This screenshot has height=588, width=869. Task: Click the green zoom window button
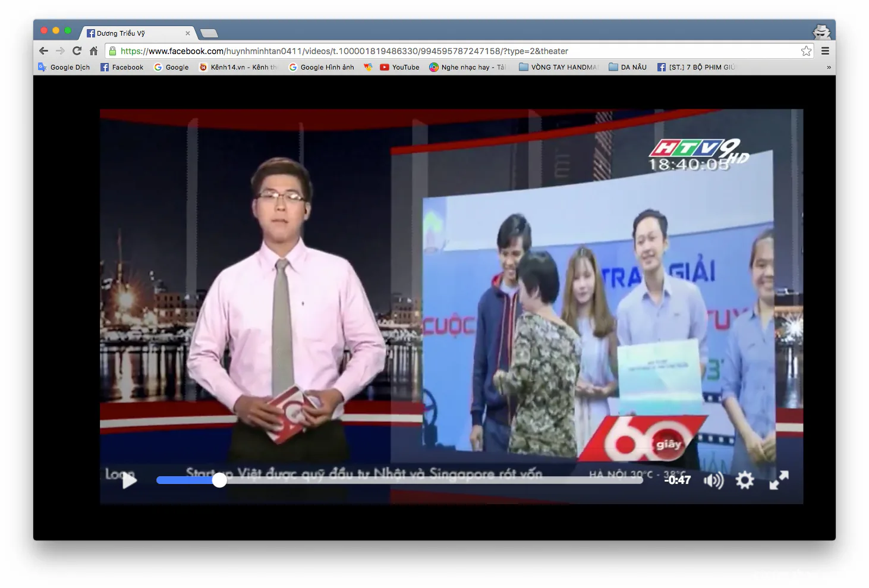68,30
